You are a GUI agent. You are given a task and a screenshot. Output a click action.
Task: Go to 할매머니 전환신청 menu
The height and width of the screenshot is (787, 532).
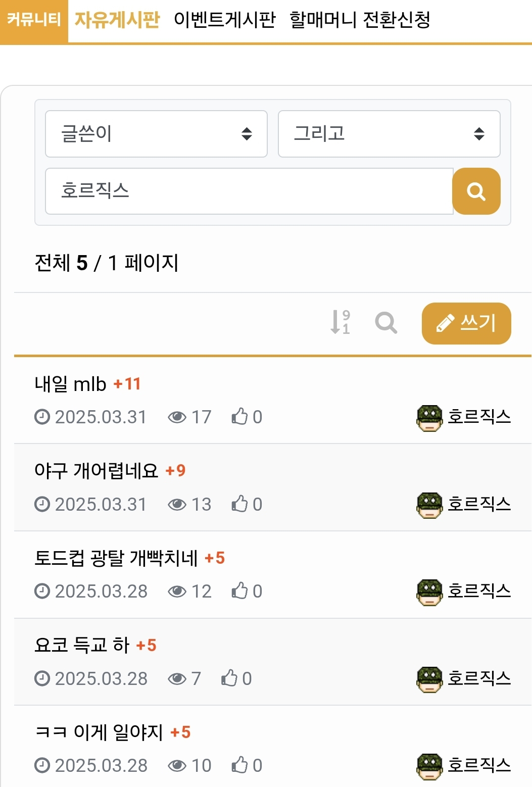[x=360, y=20]
